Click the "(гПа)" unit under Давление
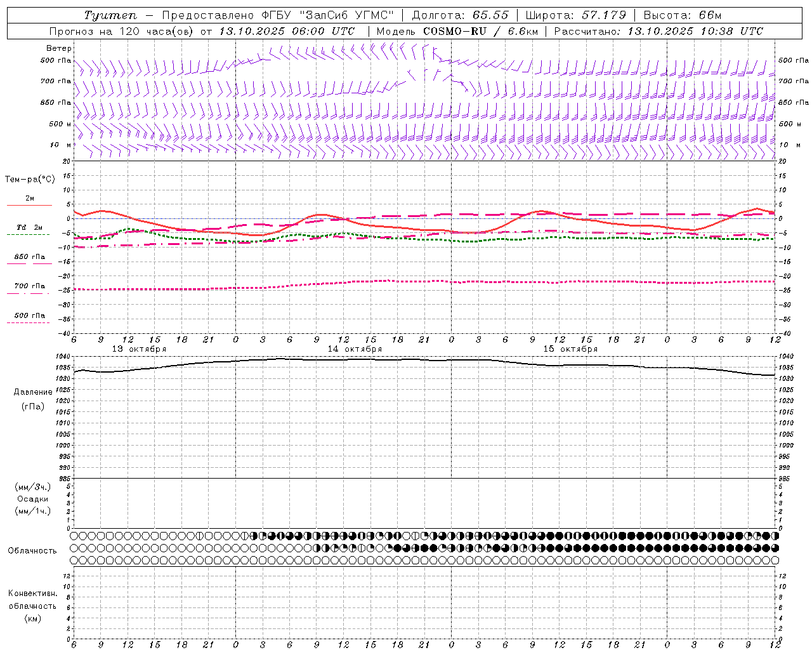Image resolution: width=812 pixels, height=650 pixels. coord(33,407)
